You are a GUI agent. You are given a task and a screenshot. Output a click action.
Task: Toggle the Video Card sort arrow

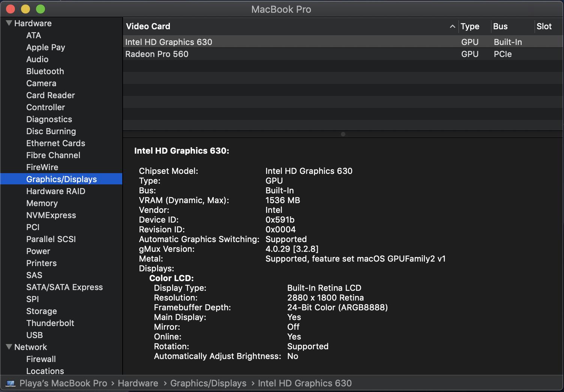point(452,26)
